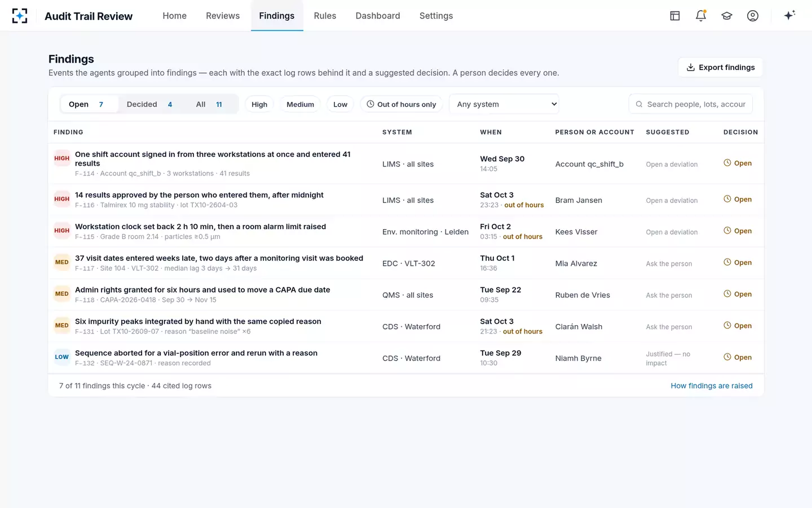The image size is (812, 508).
Task: Click the FINDING column header
Action: coord(68,132)
